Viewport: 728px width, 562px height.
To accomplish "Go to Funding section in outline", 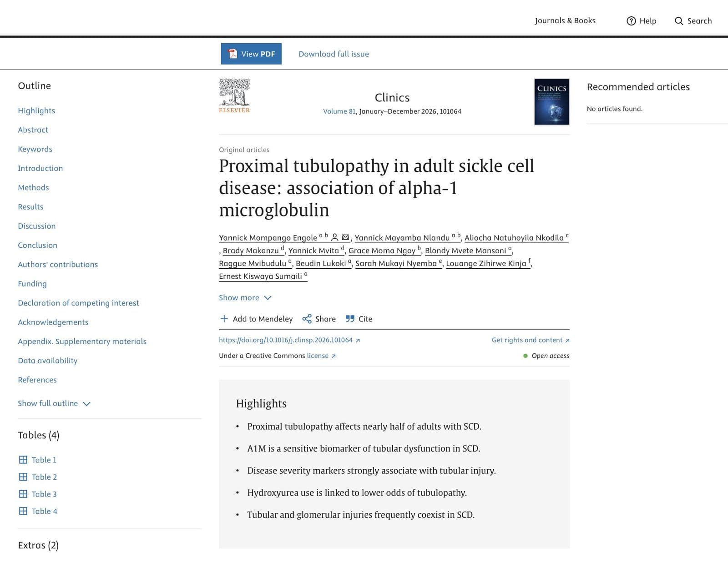I will click(x=32, y=284).
